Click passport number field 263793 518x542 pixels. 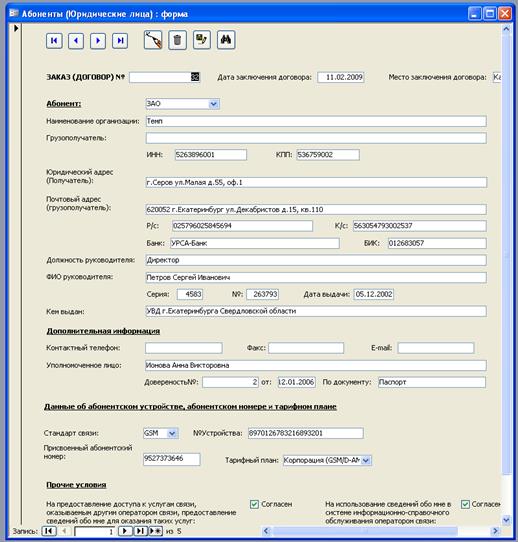[x=263, y=295]
